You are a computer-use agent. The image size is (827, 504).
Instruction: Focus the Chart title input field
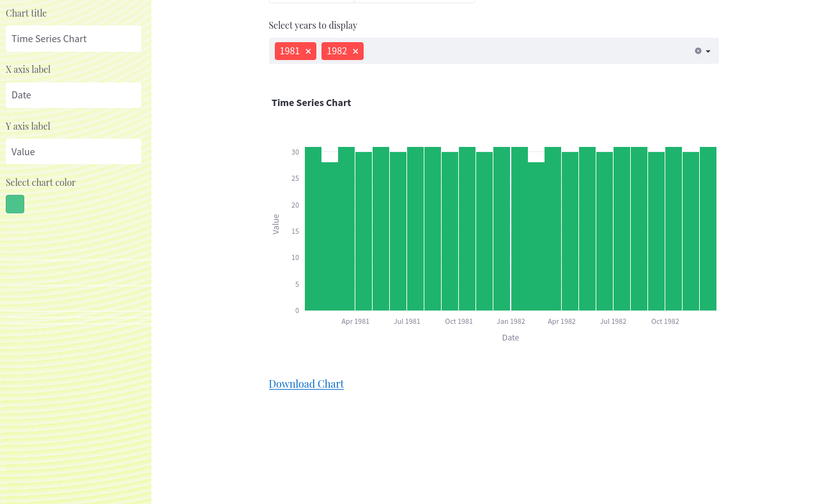[73, 39]
